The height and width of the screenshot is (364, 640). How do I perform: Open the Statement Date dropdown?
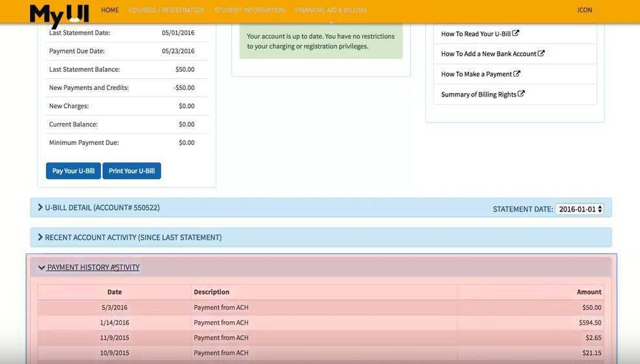tap(579, 209)
